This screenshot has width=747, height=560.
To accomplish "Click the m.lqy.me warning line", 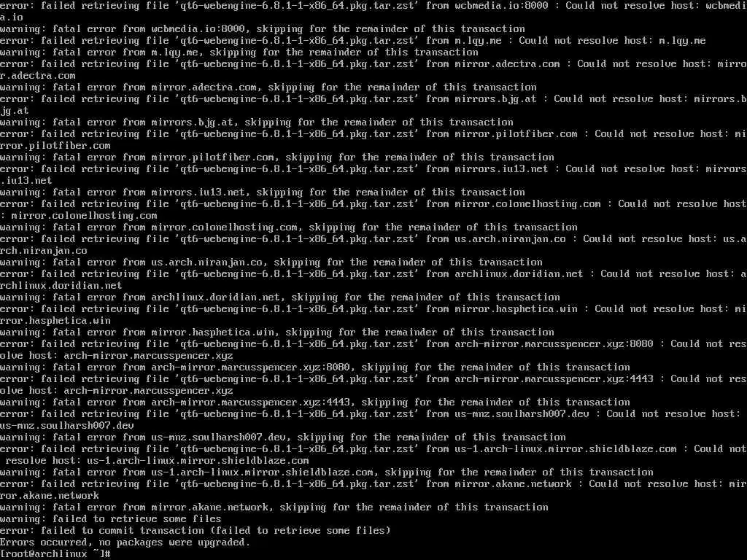I will pos(239,52).
